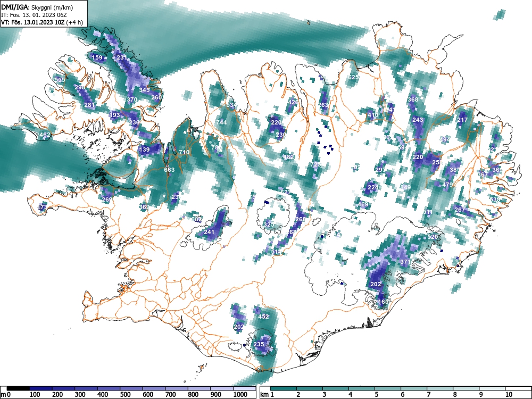Click the visibility value '555' on the map
Viewport: 532px width, 399px height.
click(x=60, y=80)
